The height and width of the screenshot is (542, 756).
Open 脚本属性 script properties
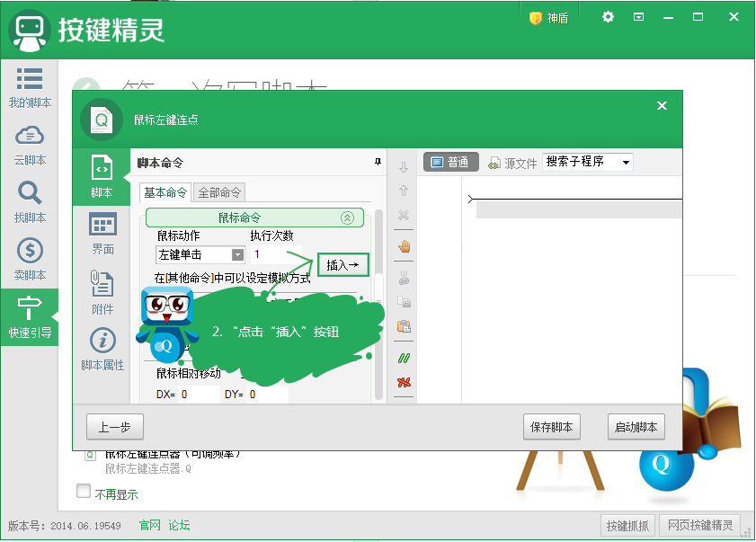(102, 350)
